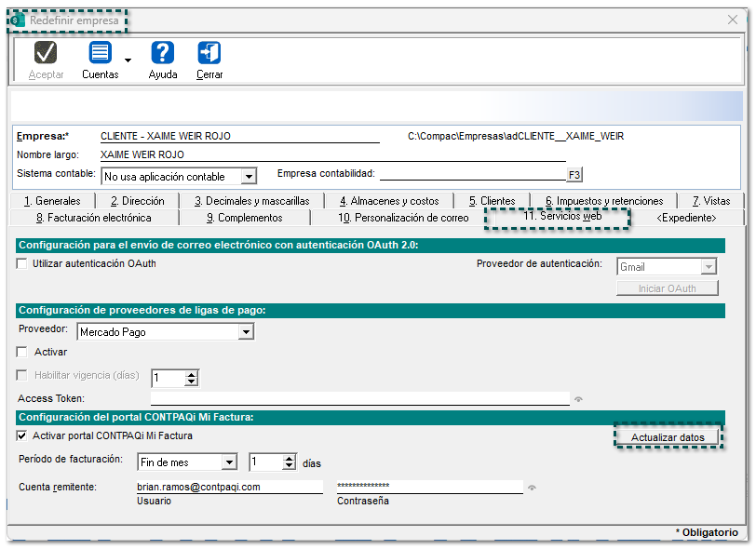
Task: Increase the días spinner value
Action: [290, 458]
